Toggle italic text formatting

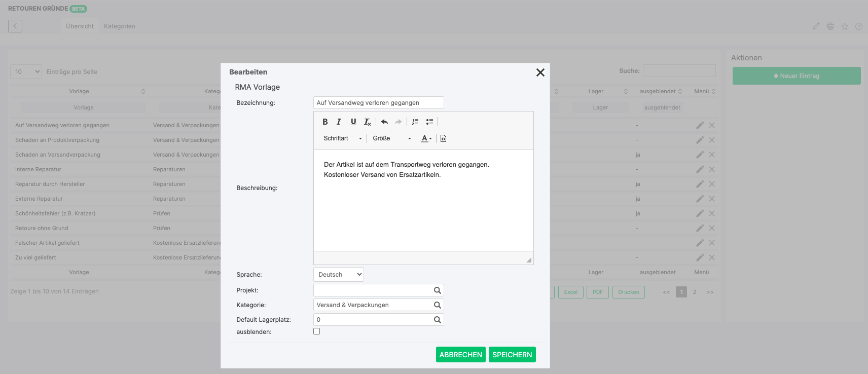click(339, 122)
